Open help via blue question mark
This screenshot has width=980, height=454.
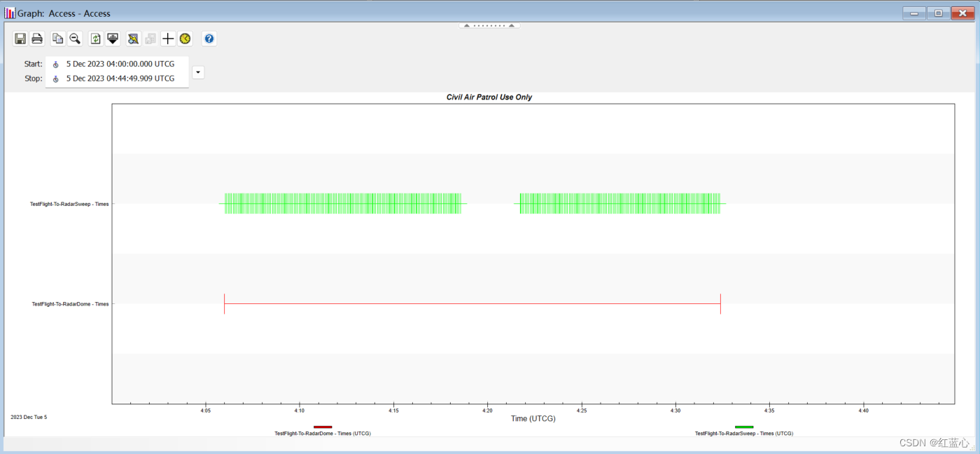[x=209, y=39]
